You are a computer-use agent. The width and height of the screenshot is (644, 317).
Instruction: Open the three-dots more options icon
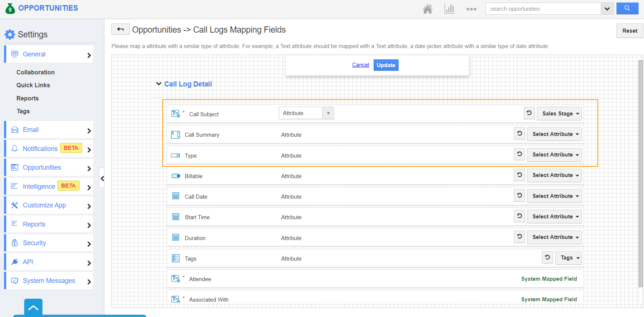471,9
